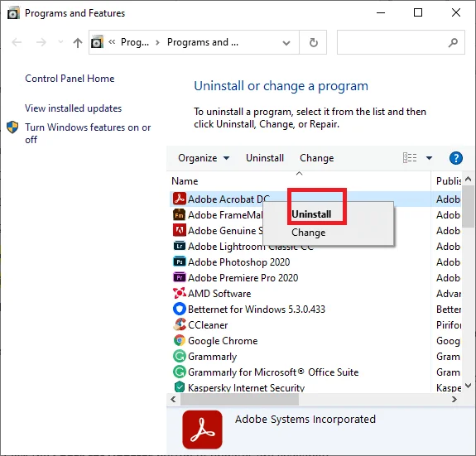This screenshot has height=456, width=476.
Task: Choose Change from the context menu
Action: pyautogui.click(x=308, y=233)
